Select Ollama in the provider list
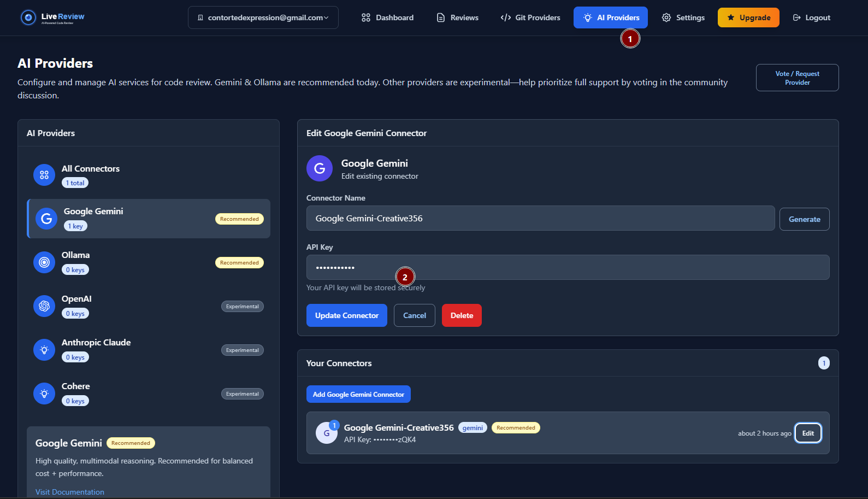The height and width of the screenshot is (499, 868). coord(149,262)
